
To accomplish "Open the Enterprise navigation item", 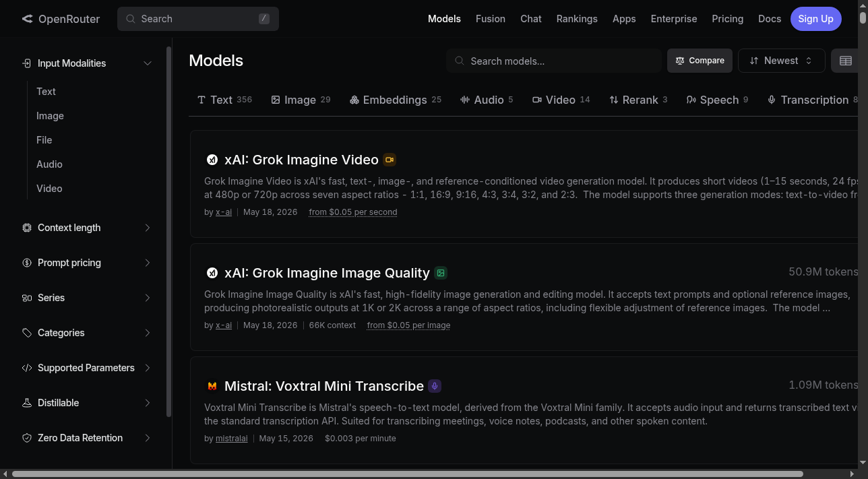I will pos(674,19).
